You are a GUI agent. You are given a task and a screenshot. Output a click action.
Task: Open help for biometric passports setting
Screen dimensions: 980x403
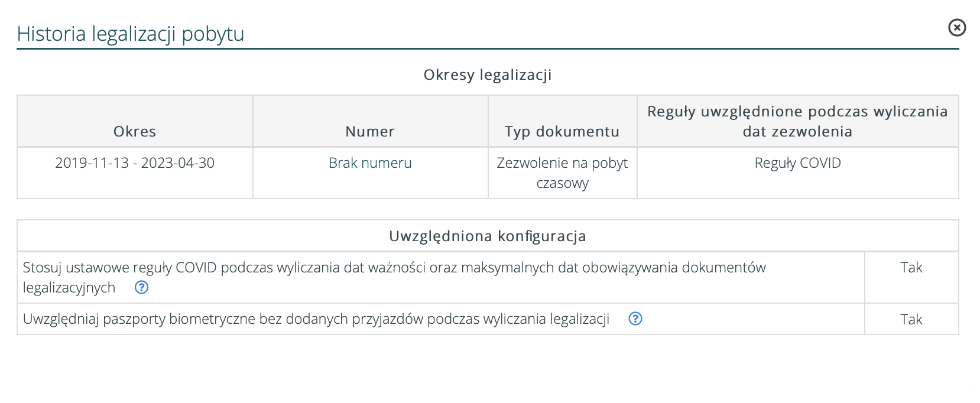635,319
